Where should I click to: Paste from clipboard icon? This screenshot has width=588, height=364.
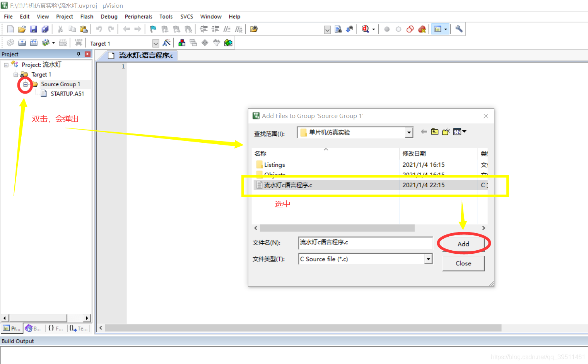[84, 29]
